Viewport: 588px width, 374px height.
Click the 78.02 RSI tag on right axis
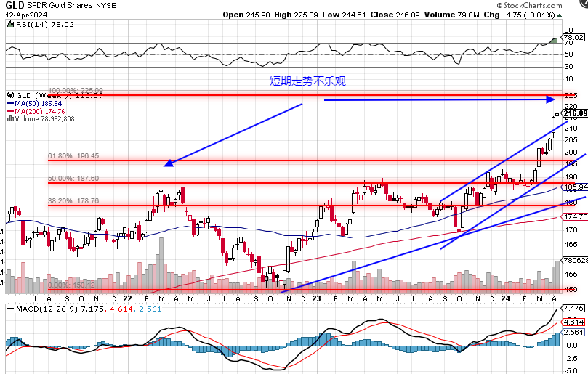(x=573, y=38)
